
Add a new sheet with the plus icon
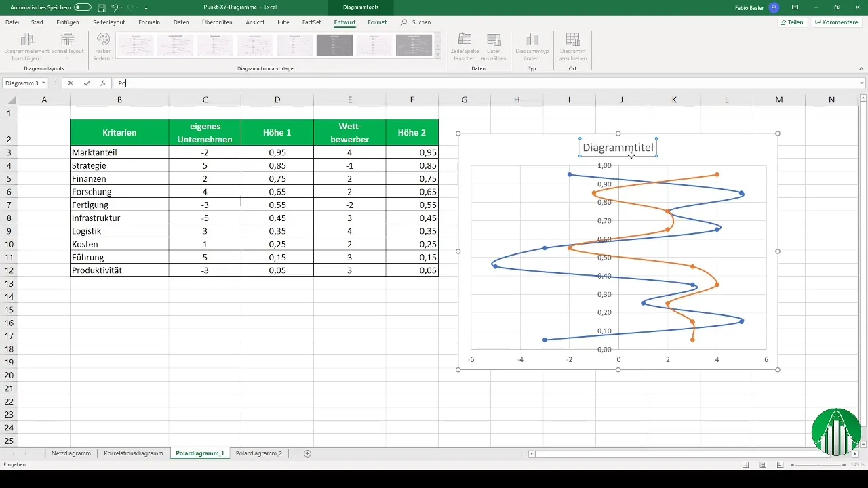[x=307, y=453]
